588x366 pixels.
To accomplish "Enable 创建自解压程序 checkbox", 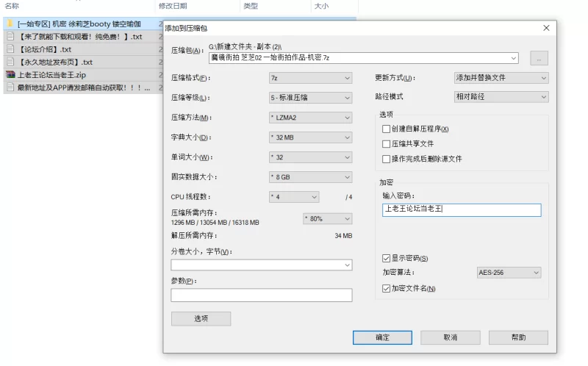I will pos(386,129).
